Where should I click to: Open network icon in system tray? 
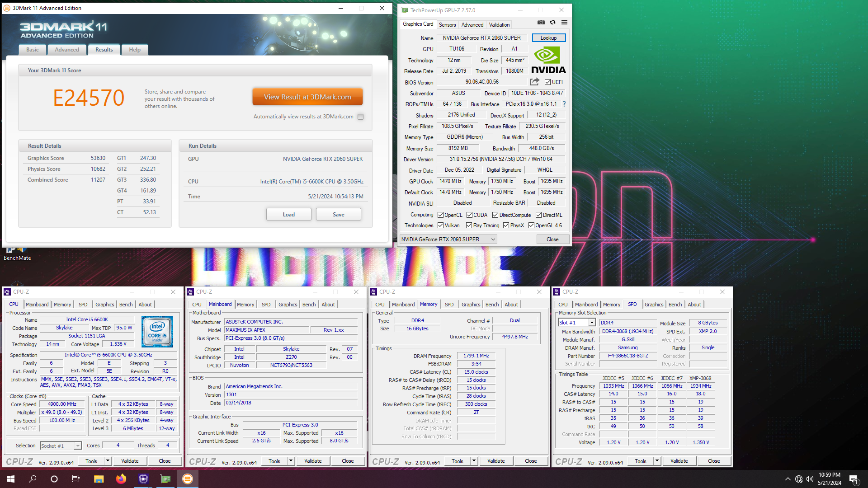799,479
